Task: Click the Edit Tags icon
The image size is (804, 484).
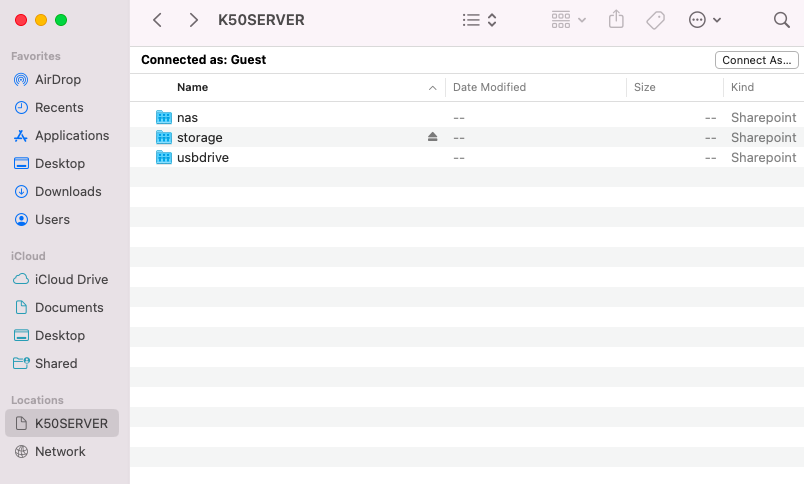Action: 655,20
